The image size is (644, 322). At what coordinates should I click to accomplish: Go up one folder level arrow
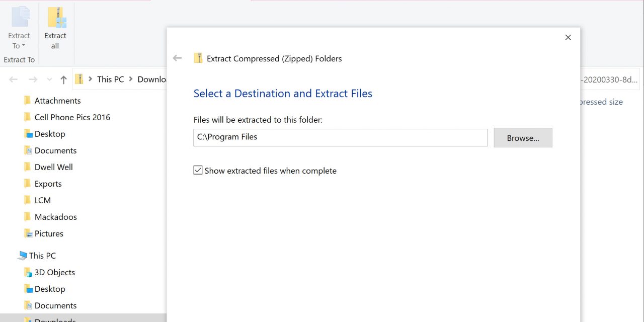click(63, 79)
